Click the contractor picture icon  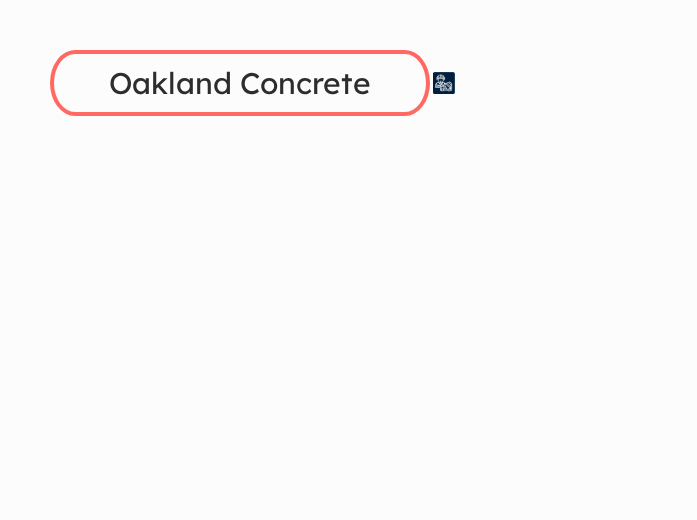coord(444,83)
